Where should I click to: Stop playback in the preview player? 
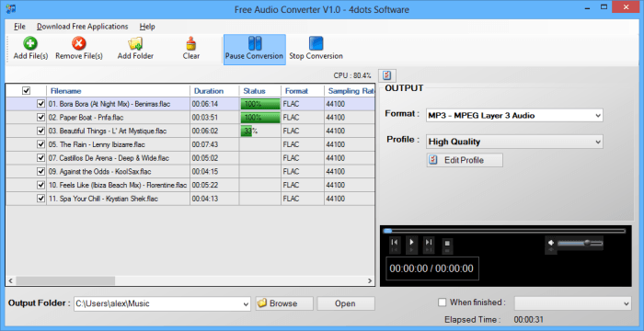[x=447, y=244]
